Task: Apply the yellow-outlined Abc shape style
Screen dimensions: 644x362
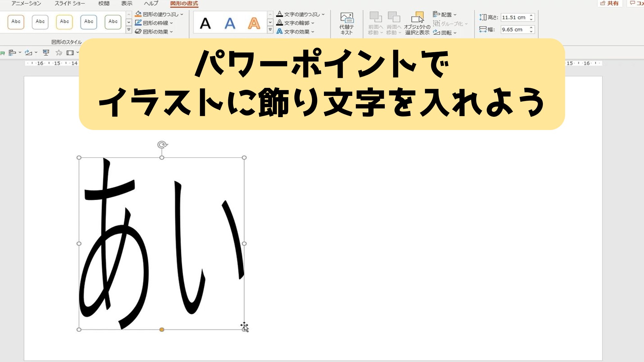Action: coord(64,22)
